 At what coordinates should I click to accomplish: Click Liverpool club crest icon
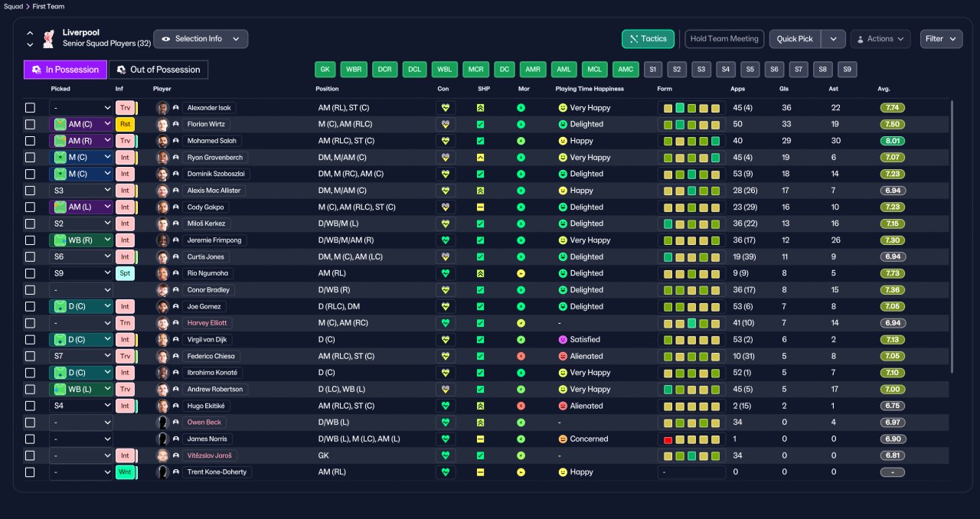pos(49,38)
